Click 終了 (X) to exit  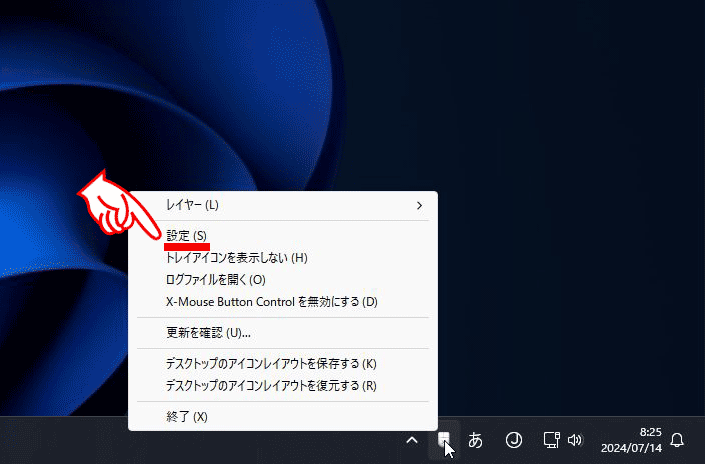click(x=283, y=416)
